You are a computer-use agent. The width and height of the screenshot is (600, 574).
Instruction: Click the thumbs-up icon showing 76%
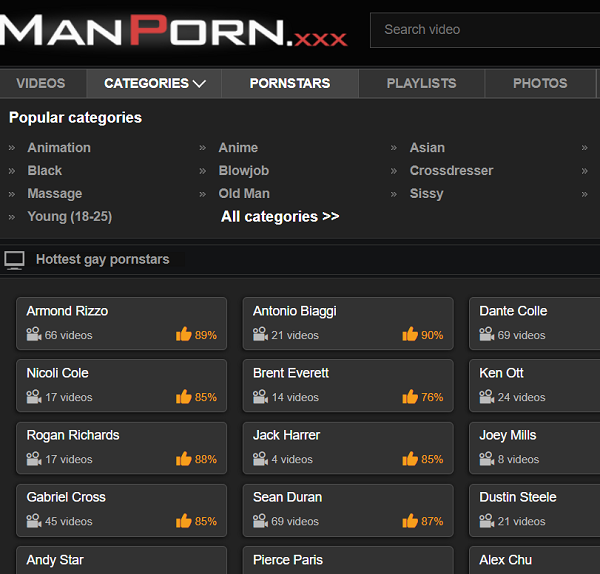pyautogui.click(x=410, y=396)
